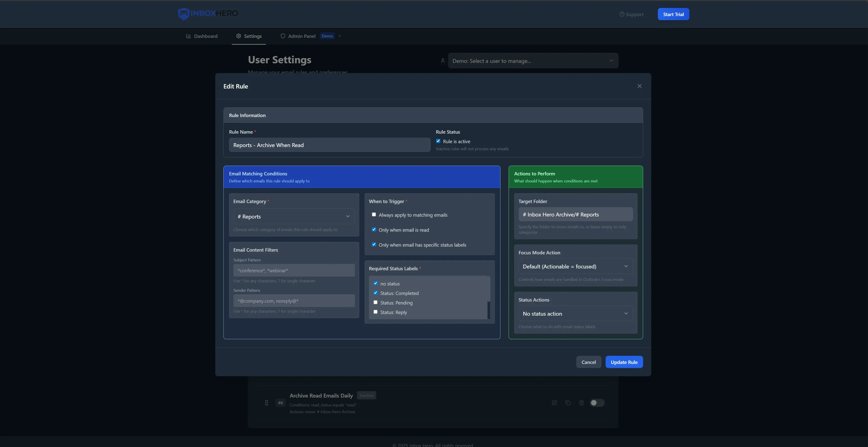The image size is (868, 447).
Task: Click the Subject Pattern input field
Action: point(294,270)
